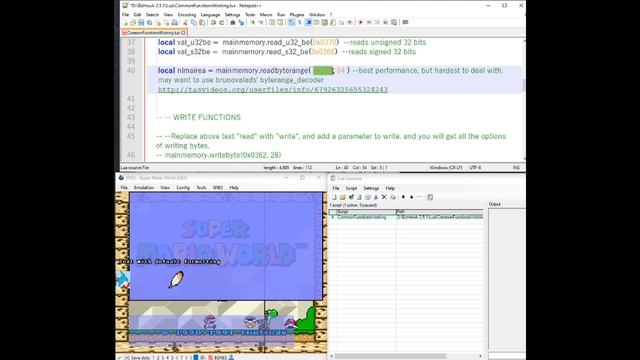Click Save icon in Notepad++ toolbar
Screen dimensions: 640x360
[x=141, y=22]
